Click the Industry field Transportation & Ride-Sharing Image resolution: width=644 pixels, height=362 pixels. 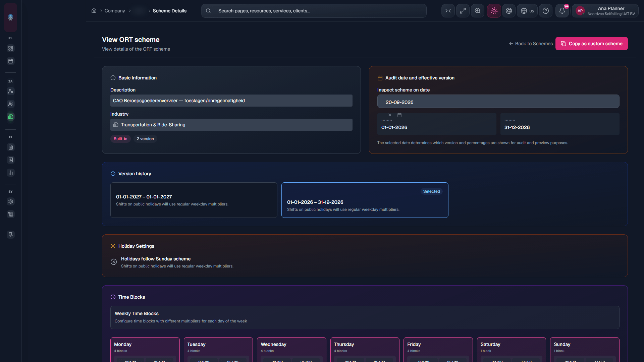231,125
